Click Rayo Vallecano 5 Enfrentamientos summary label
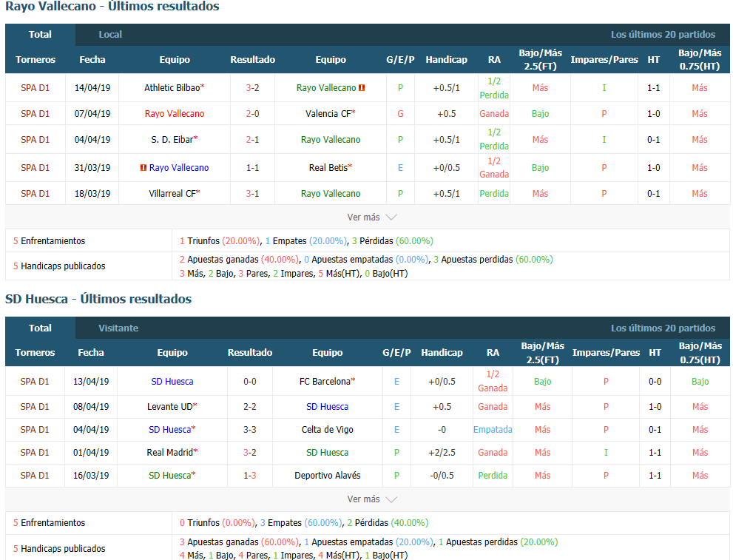 pyautogui.click(x=49, y=241)
